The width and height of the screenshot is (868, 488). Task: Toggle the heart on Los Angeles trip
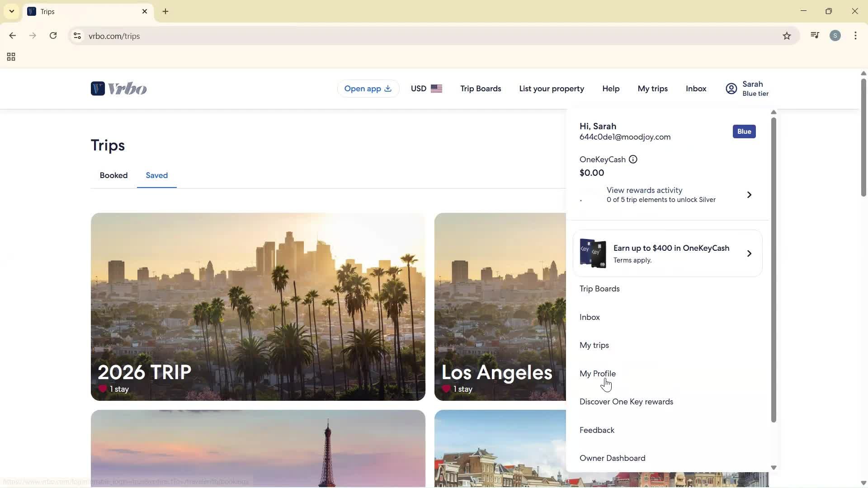click(446, 389)
